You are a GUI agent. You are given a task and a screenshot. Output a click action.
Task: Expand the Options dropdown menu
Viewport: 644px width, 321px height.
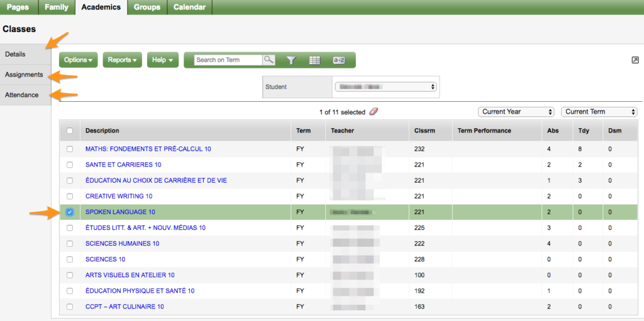[x=79, y=60]
